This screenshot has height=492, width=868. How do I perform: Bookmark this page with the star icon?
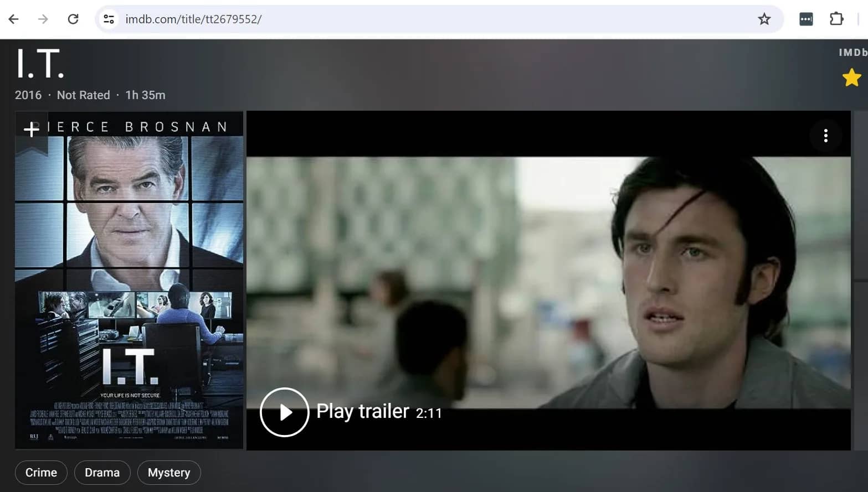[764, 19]
